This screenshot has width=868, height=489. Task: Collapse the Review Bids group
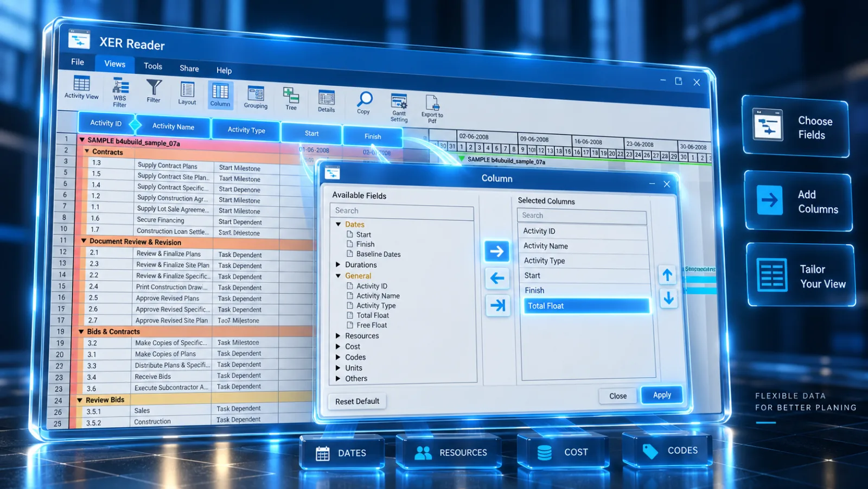[80, 400]
